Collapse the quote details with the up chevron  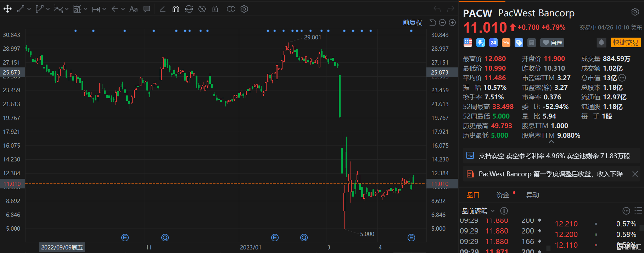tap(551, 142)
